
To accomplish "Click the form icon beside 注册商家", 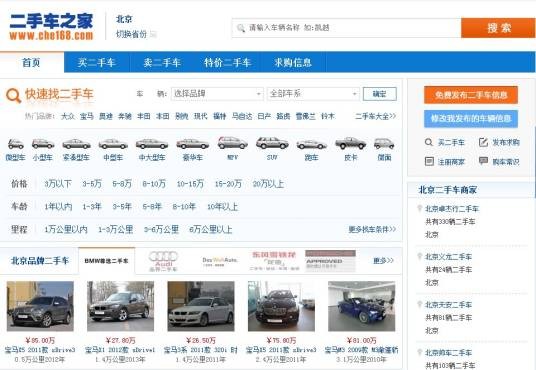I will [429, 161].
